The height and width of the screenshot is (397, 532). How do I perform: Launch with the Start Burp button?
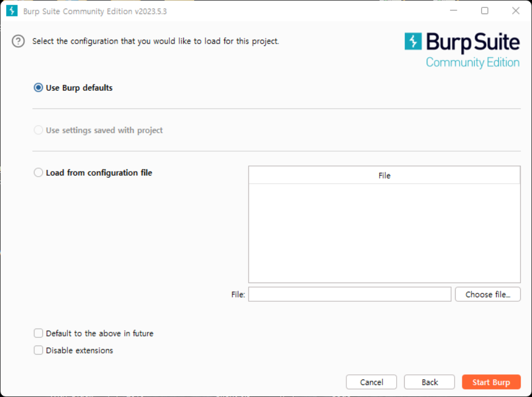point(491,382)
